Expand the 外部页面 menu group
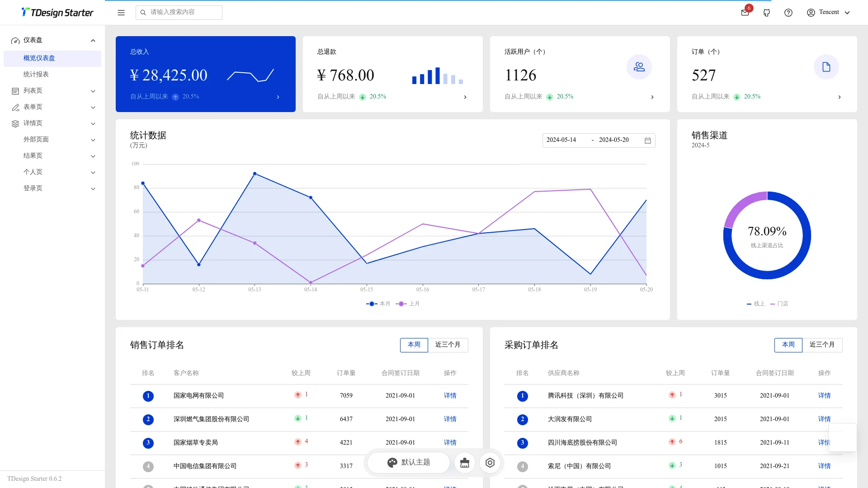868x488 pixels. (x=93, y=140)
